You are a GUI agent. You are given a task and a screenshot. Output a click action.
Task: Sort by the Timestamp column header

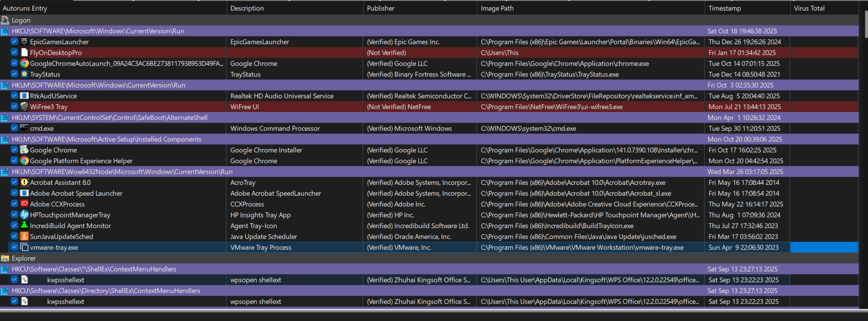(725, 8)
